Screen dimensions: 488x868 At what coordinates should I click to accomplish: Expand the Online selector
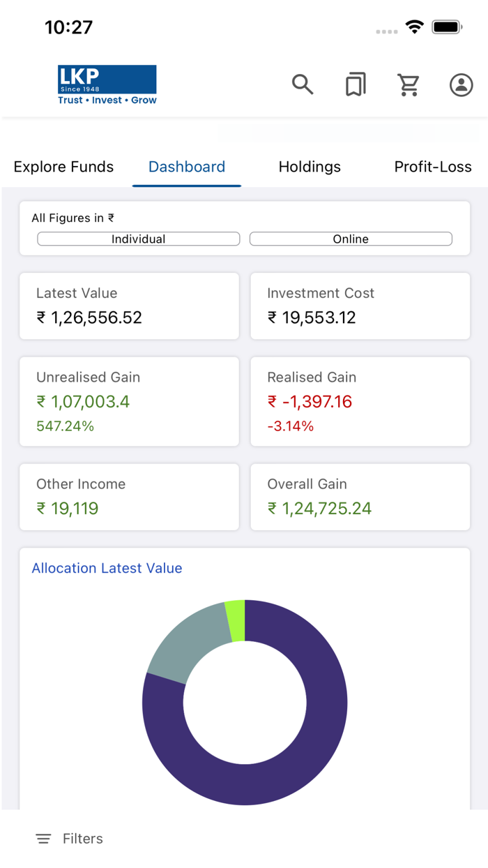click(x=351, y=239)
